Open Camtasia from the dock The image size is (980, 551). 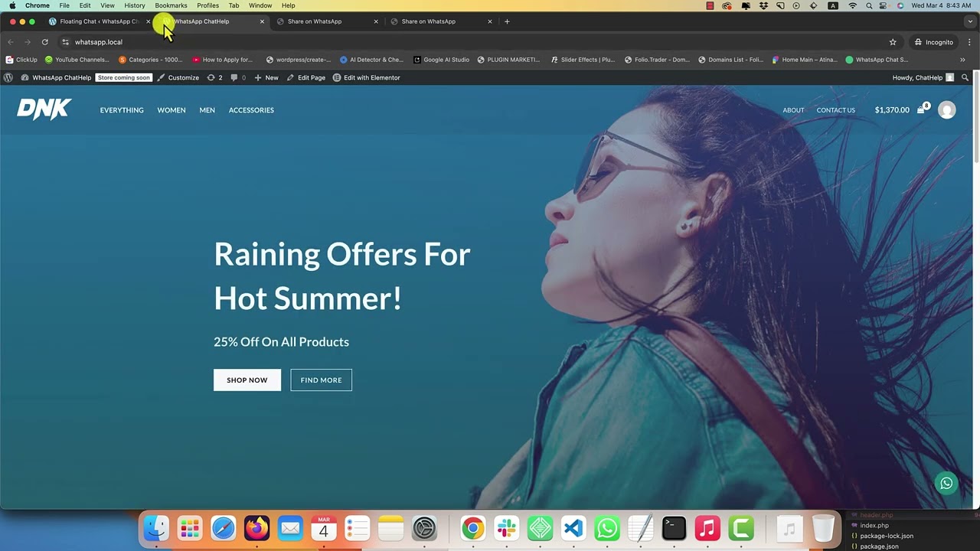(741, 528)
